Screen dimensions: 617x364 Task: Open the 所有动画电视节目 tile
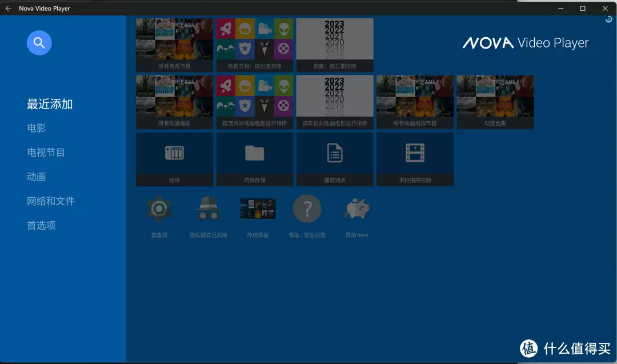[415, 102]
